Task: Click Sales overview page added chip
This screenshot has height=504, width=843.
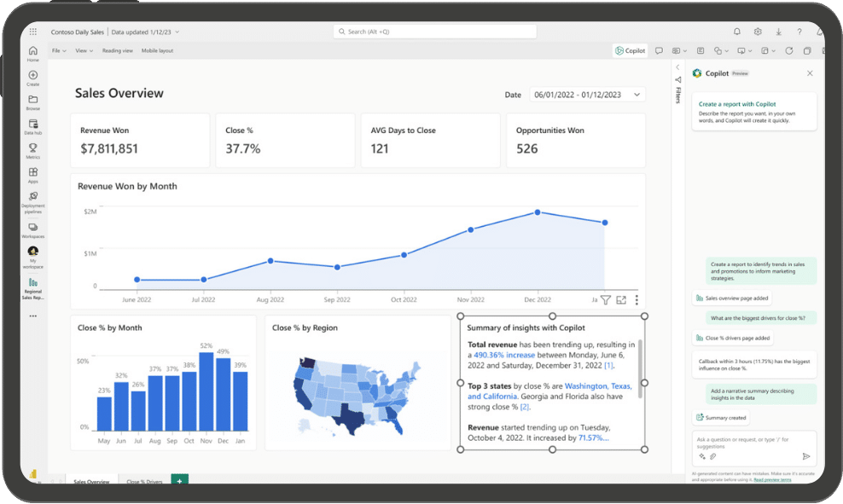Action: coord(732,298)
